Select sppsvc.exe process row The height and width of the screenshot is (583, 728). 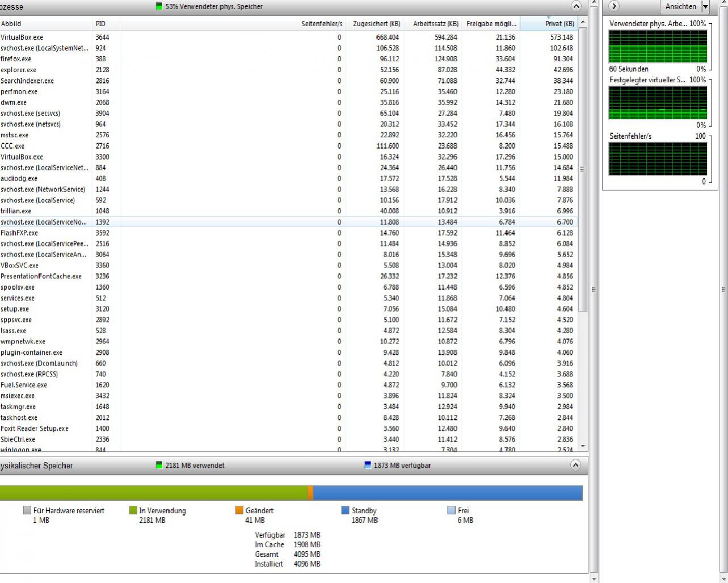tap(289, 320)
